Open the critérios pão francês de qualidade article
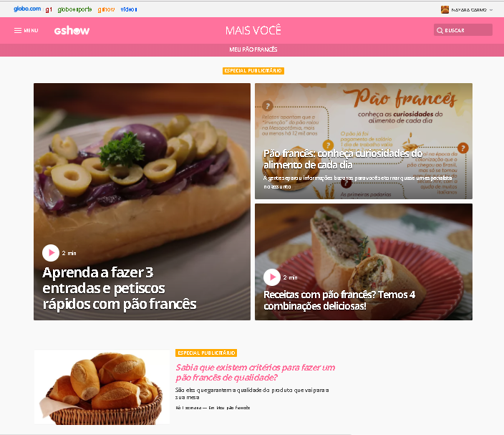 click(x=255, y=372)
